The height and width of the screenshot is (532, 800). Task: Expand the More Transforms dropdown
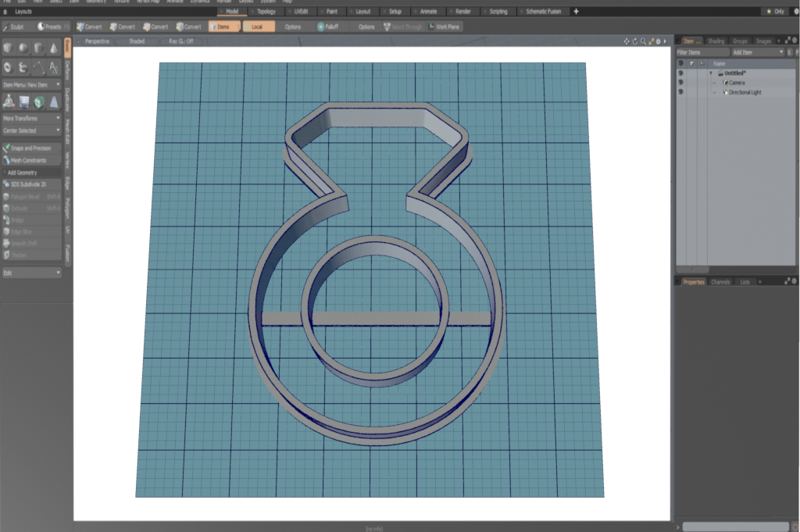31,118
